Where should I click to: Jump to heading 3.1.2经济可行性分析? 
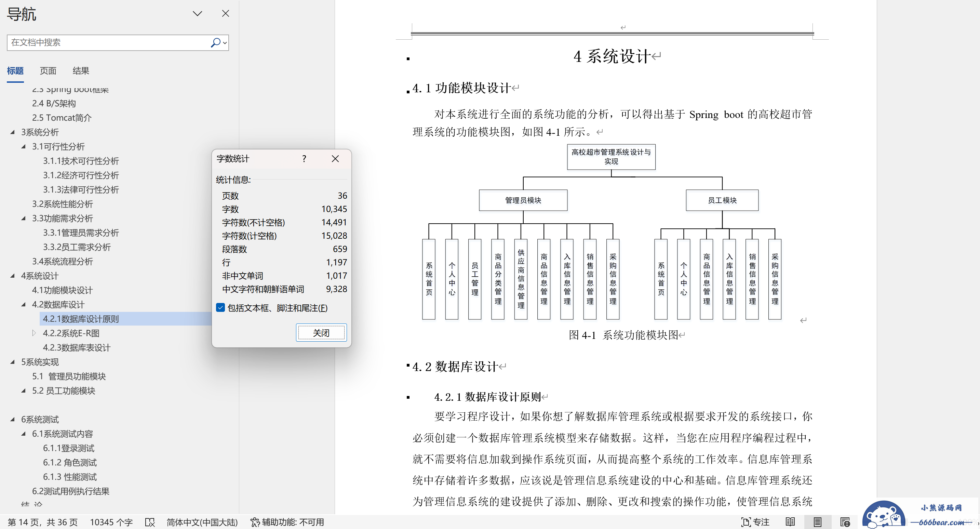81,175
